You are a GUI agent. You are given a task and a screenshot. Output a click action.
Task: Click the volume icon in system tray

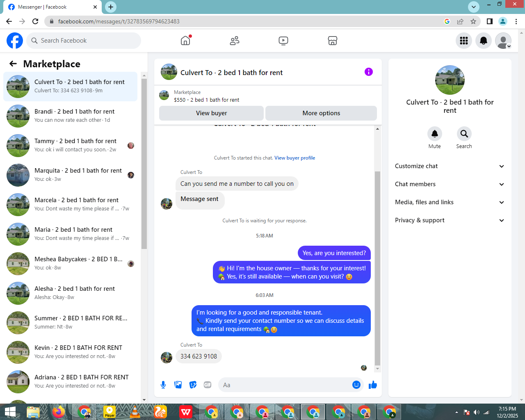(x=476, y=412)
